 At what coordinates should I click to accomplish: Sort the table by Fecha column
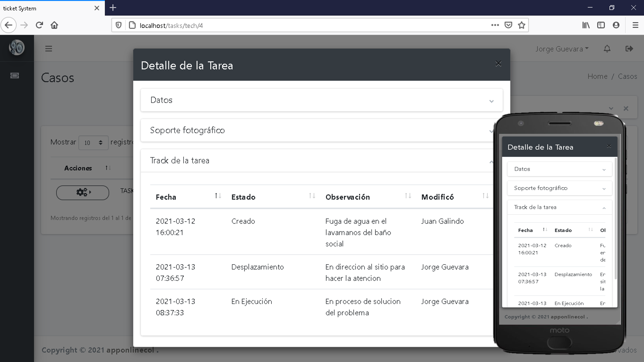point(188,197)
